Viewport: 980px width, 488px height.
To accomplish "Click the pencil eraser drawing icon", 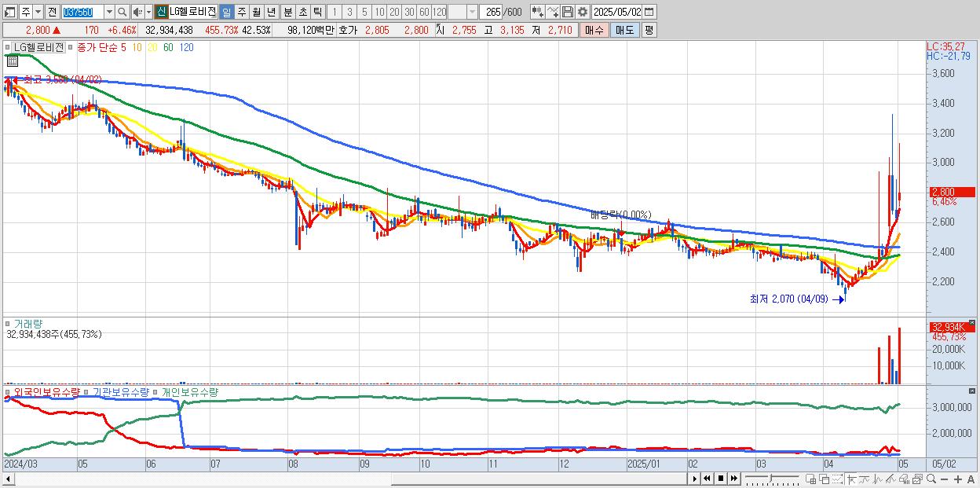I will (904, 479).
